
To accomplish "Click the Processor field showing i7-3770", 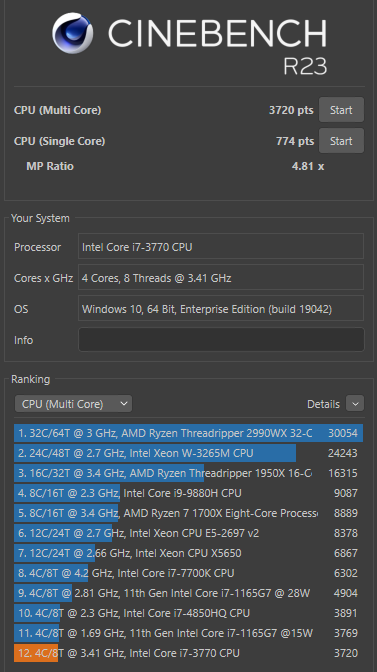I will [221, 246].
